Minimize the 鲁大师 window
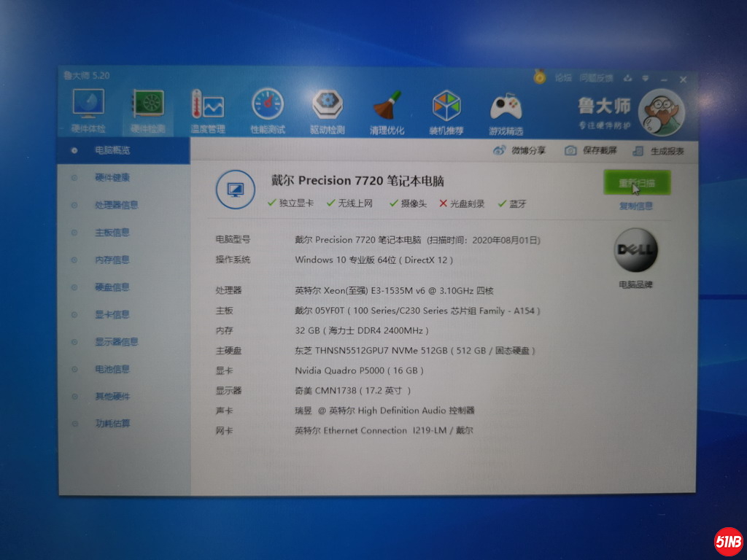The image size is (747, 560). [664, 79]
